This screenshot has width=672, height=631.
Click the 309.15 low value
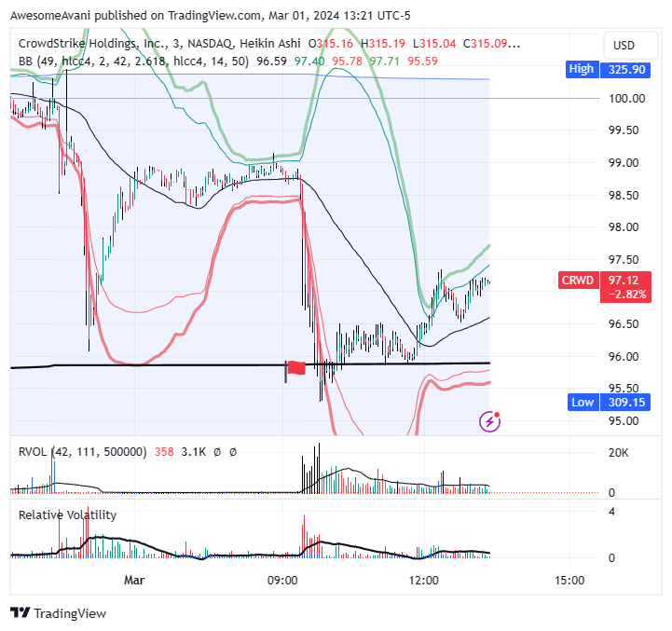pyautogui.click(x=625, y=402)
